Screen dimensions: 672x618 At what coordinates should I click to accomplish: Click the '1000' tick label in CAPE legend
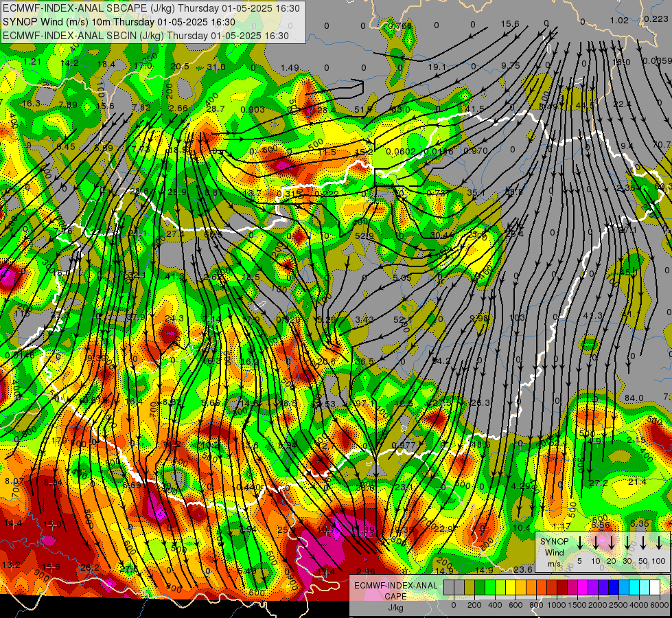tap(557, 605)
